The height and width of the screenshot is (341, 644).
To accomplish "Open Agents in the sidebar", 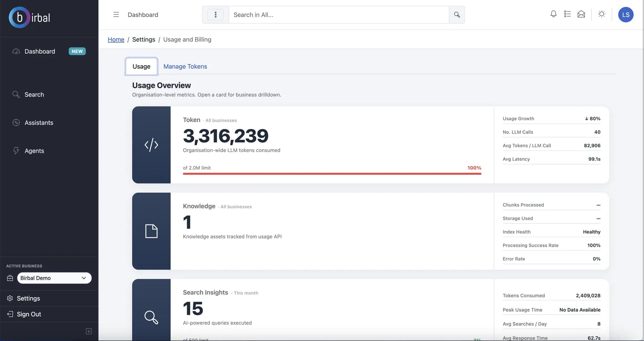I will 34,151.
